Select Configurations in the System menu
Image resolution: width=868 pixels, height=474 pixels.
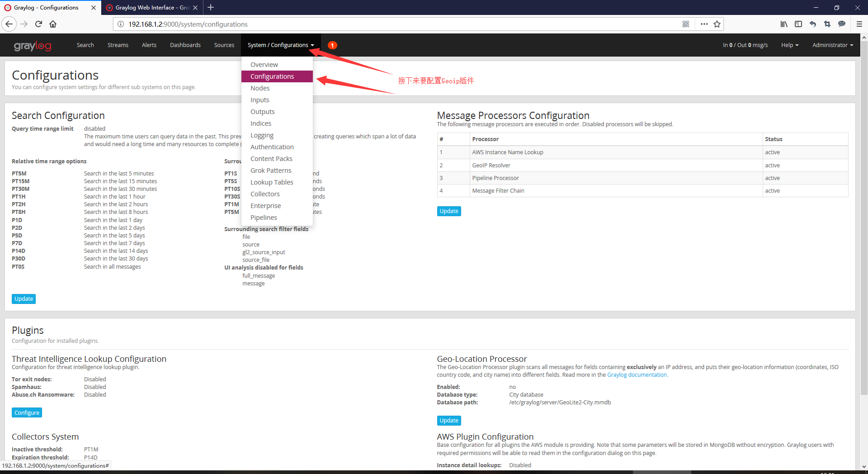coord(277,76)
